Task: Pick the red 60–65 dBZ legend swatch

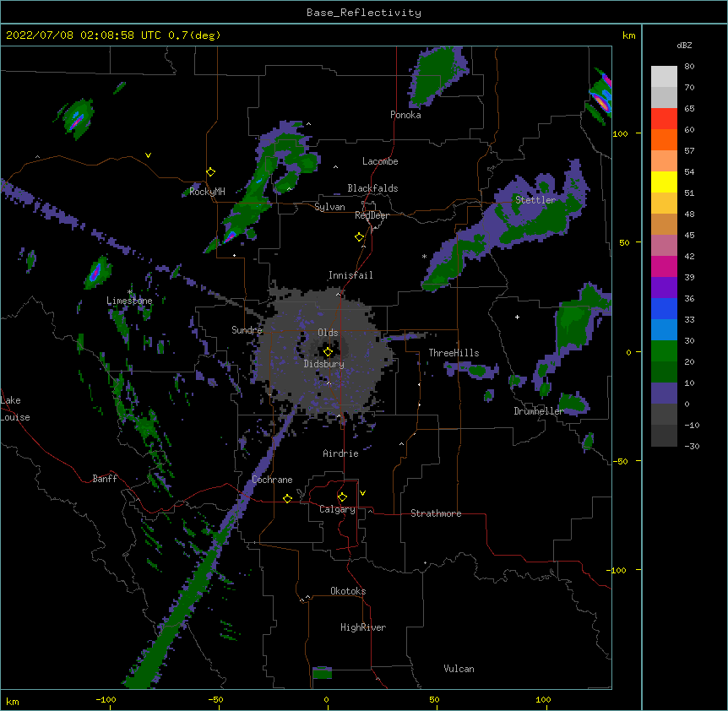Action: pyautogui.click(x=664, y=119)
